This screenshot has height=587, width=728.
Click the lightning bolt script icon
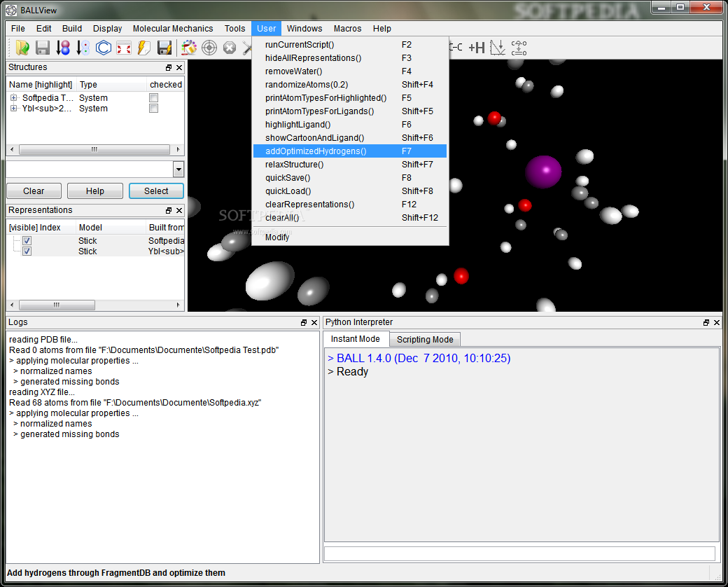pyautogui.click(x=144, y=48)
